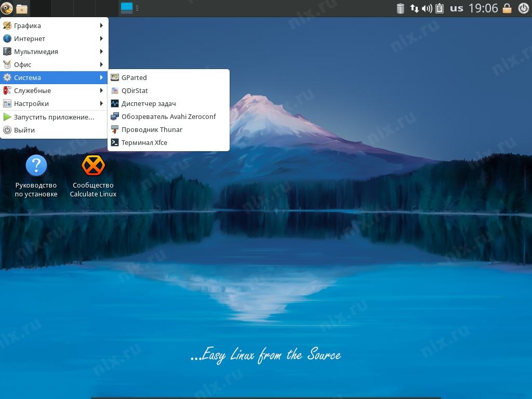Open Диспетчер задач from the submenu
The width and height of the screenshot is (532, 399).
[148, 103]
